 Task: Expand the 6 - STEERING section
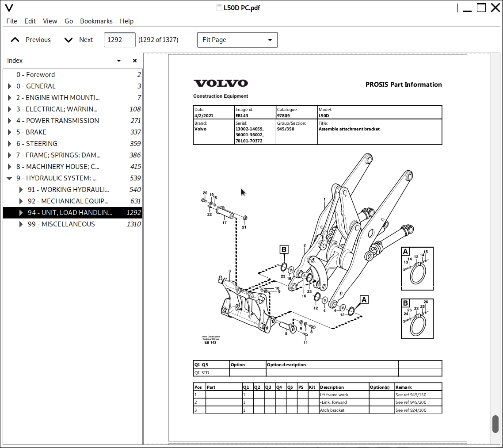9,143
